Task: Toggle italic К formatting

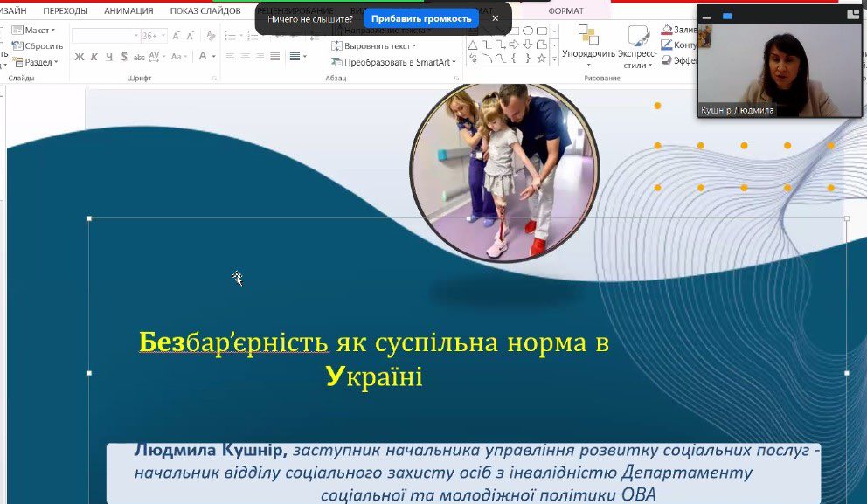Action: (94, 57)
